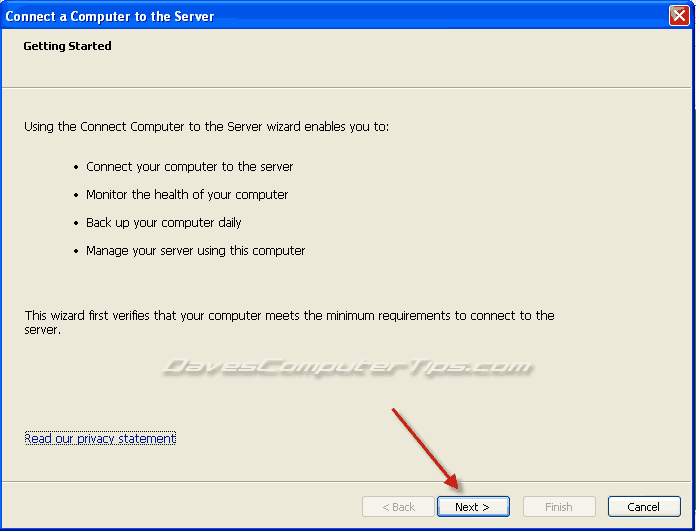
Task: Click the Next > button
Action: coord(473,507)
